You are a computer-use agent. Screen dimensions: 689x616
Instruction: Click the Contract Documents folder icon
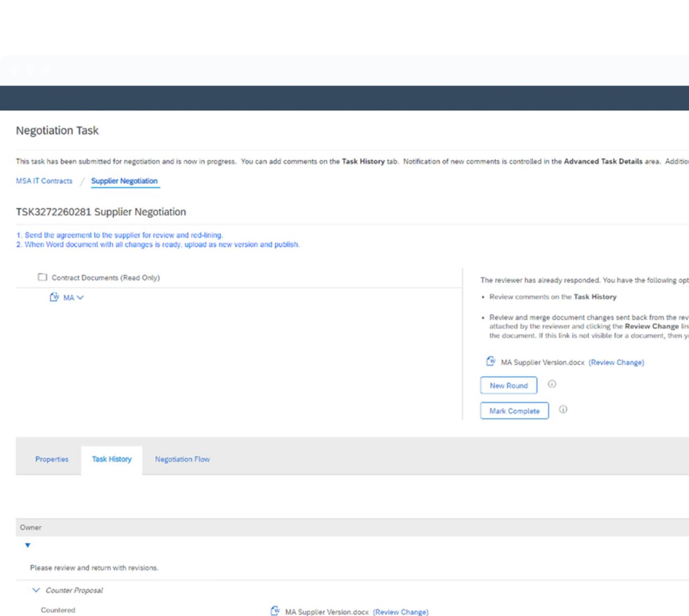43,277
